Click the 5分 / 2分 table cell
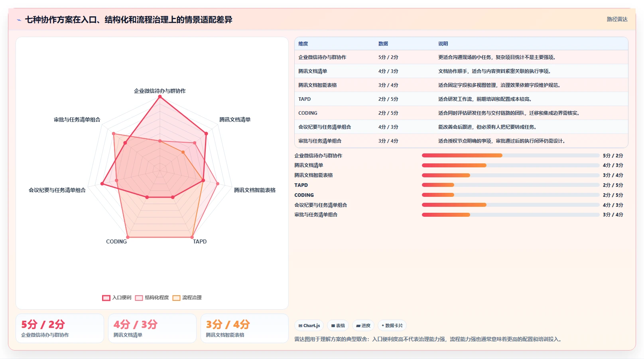644x359 pixels. pyautogui.click(x=388, y=57)
